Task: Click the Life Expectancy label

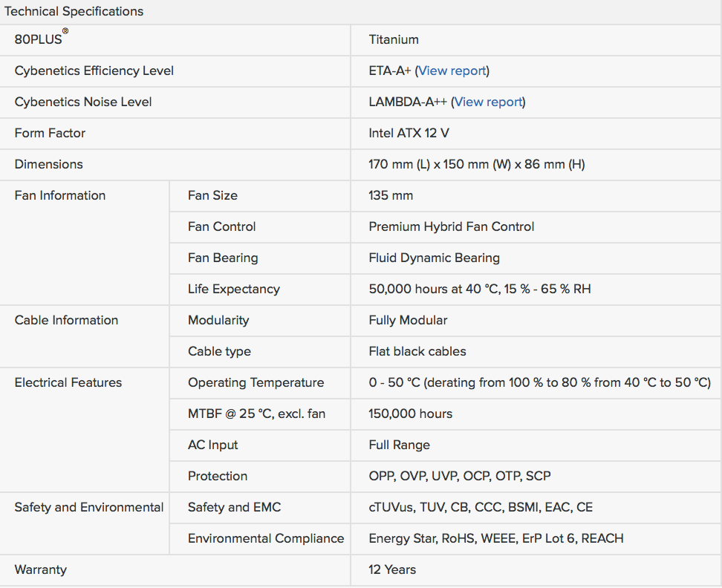Action: [233, 290]
